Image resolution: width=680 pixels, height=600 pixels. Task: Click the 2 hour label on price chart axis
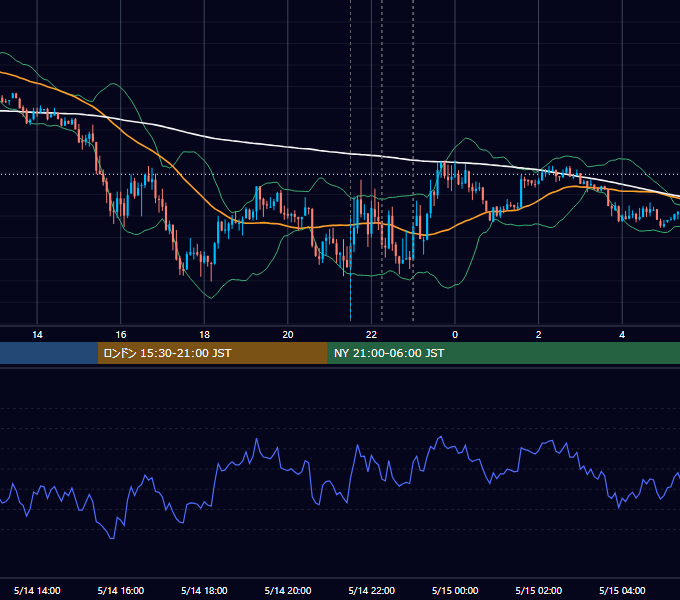pyautogui.click(x=539, y=335)
